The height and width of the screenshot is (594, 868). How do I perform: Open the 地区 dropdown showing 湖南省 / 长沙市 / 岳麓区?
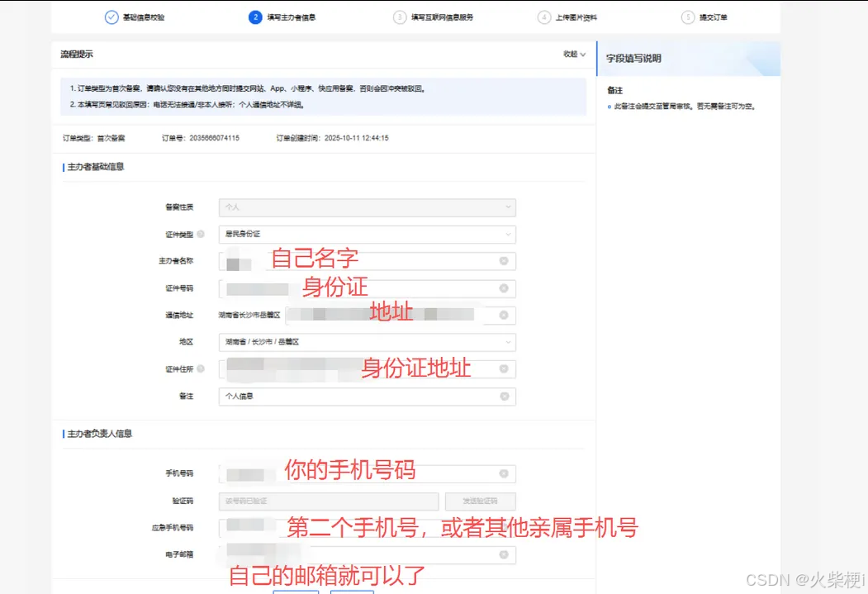[367, 341]
